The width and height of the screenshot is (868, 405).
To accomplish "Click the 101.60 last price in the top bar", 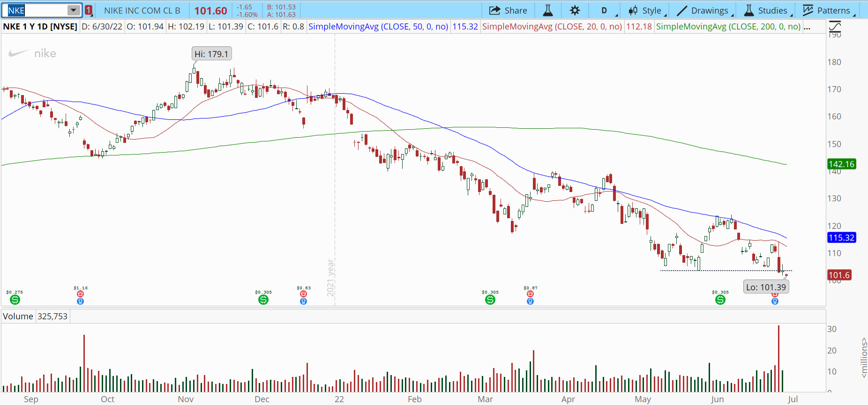I will click(x=211, y=10).
